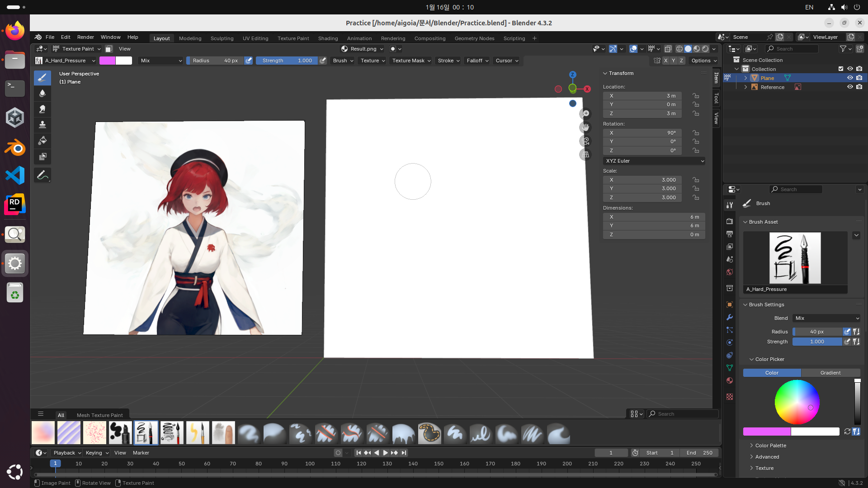Toggle Z axis symmetry
Screen dimensions: 868x488
(681, 61)
